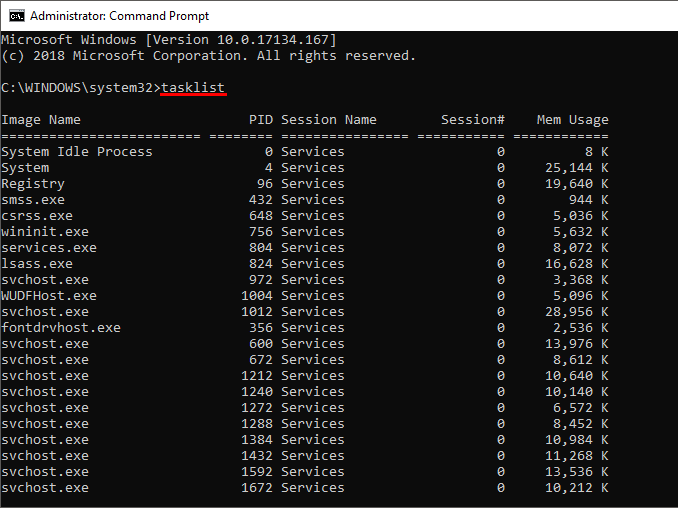Click the Microsoft Windows version line
The height and width of the screenshot is (508, 678).
point(169,40)
